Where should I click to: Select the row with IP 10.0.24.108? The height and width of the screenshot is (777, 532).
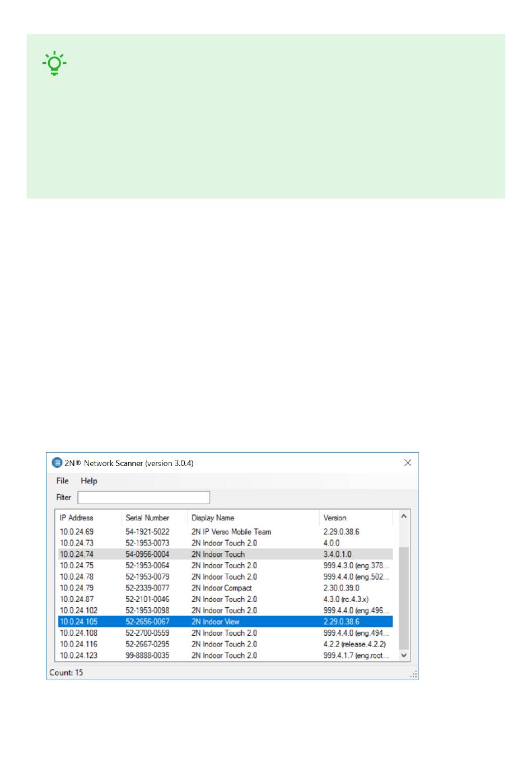click(225, 633)
